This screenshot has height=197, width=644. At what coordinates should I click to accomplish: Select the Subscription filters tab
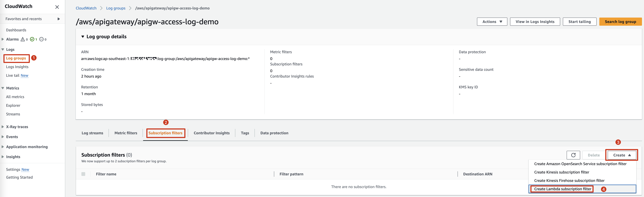(x=166, y=133)
